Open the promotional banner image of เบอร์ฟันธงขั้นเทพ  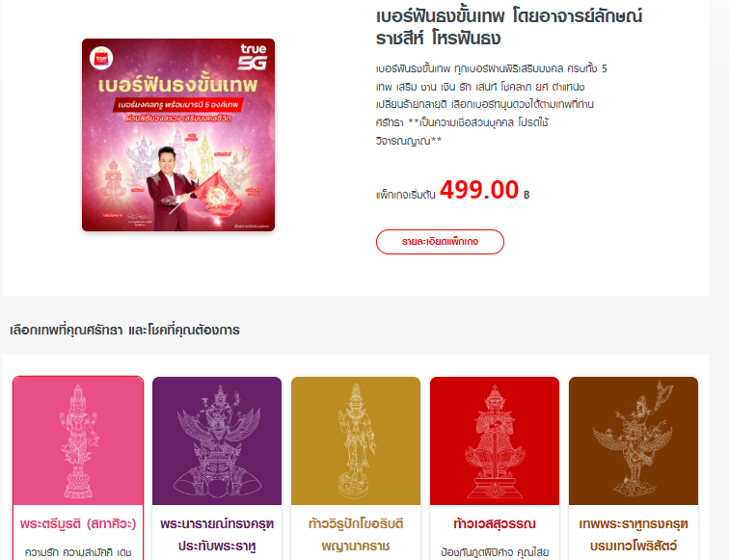[x=178, y=135]
